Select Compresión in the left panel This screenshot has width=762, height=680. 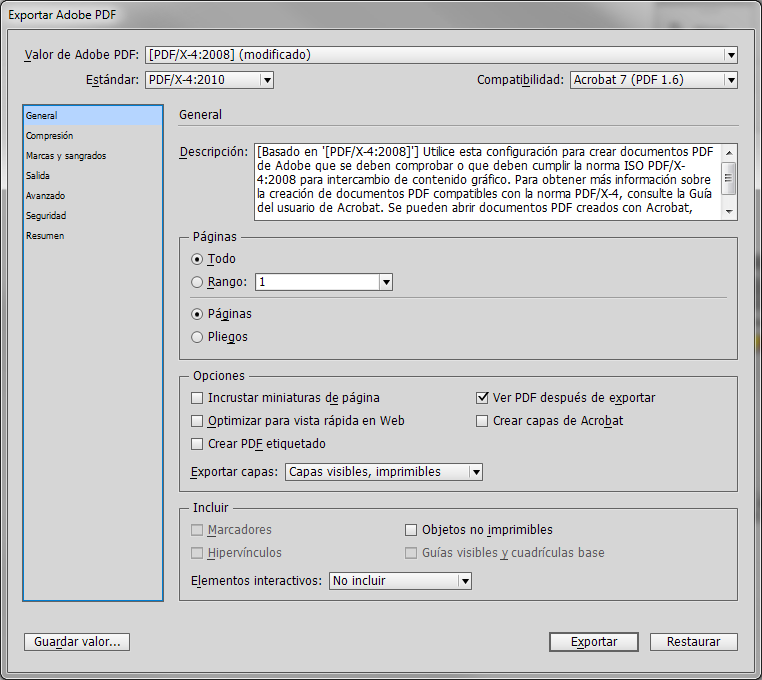coord(49,136)
